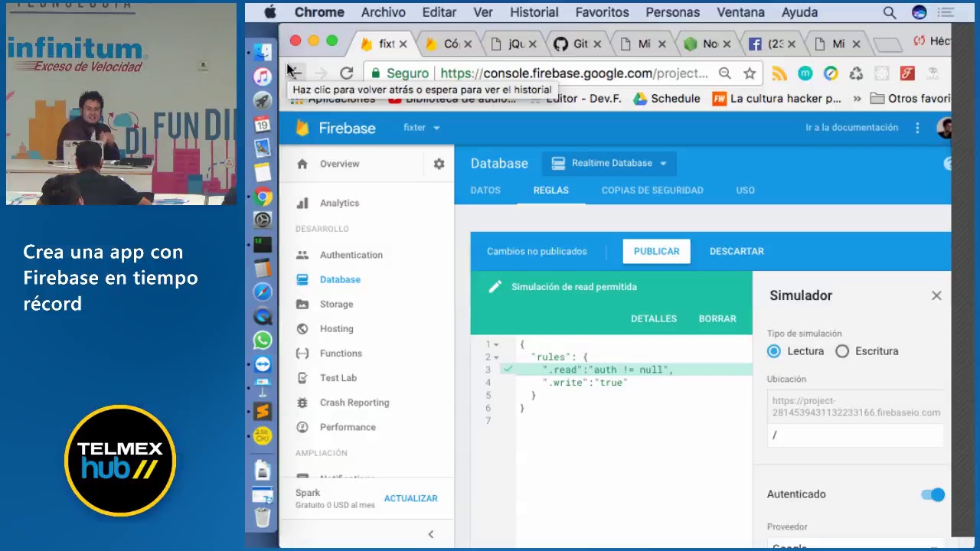Viewport: 980px width, 551px height.
Task: Collapse the rules block fold arrow on line 2
Action: (496, 357)
